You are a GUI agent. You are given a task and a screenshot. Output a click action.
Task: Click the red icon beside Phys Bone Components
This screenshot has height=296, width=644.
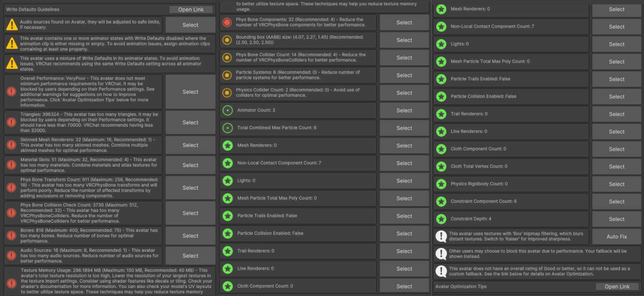tap(227, 22)
